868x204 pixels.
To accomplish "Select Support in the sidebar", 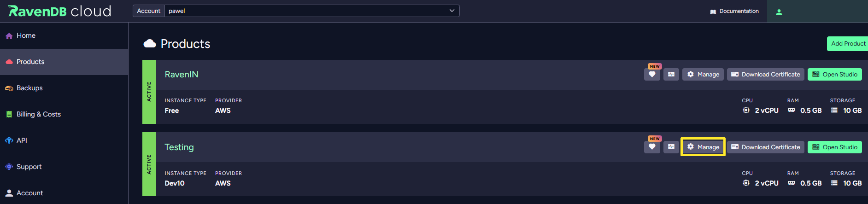I will [29, 167].
